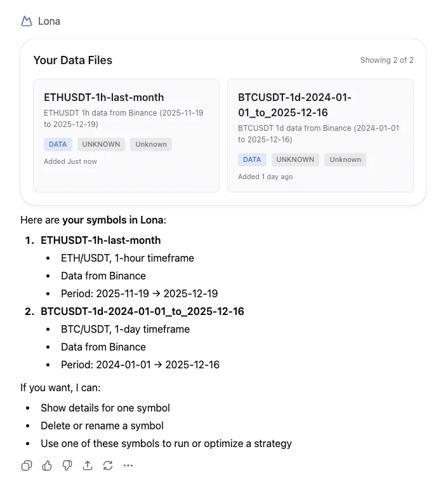Image resolution: width=448 pixels, height=482 pixels.
Task: Click the "Your Data Files" heading
Action: pyautogui.click(x=73, y=60)
